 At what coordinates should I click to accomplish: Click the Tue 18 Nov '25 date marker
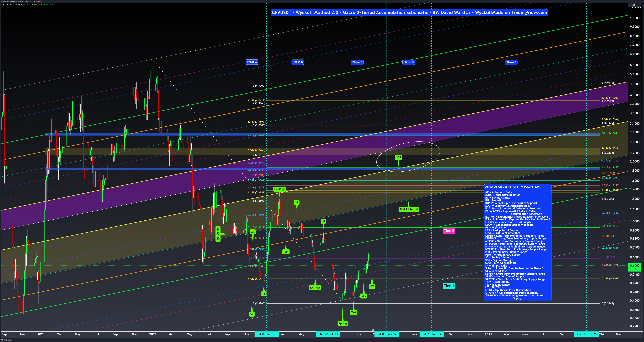pyautogui.click(x=586, y=334)
